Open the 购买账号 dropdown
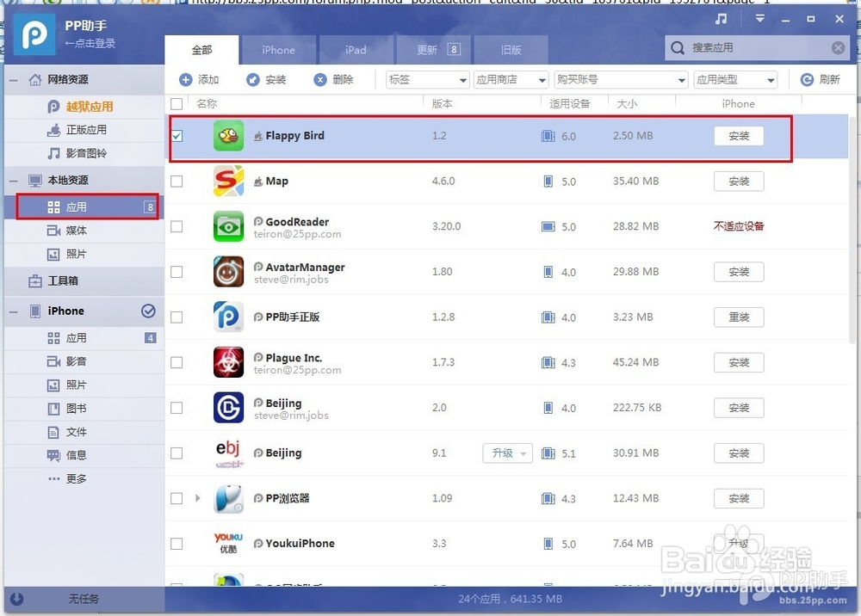Viewport: 861px width, 616px height. pyautogui.click(x=621, y=79)
